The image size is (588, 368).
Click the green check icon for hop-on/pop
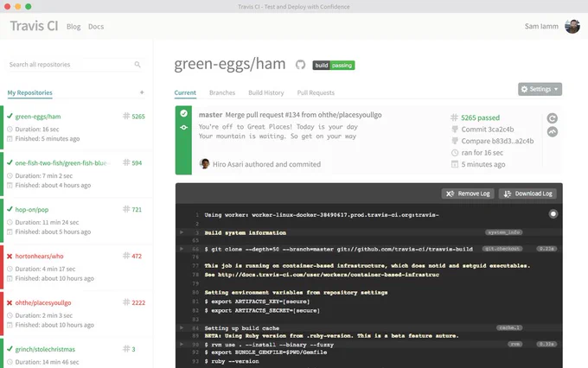point(10,209)
